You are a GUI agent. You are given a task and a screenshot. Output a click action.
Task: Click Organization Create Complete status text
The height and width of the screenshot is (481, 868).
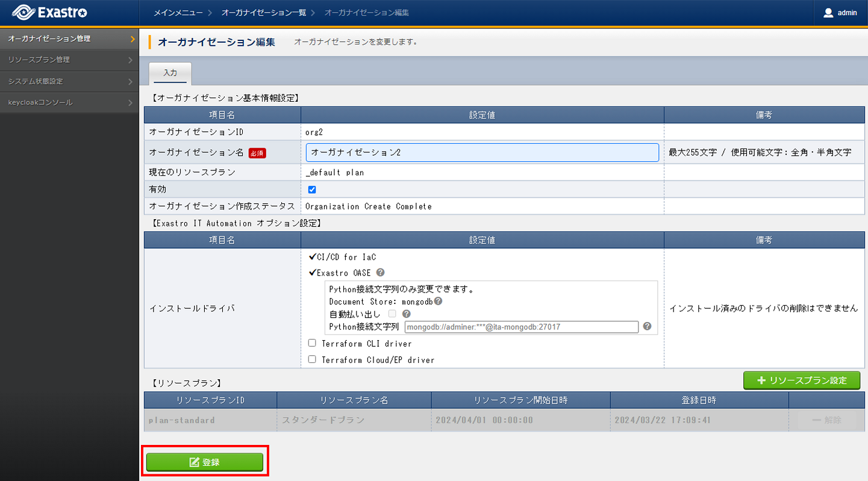point(369,206)
